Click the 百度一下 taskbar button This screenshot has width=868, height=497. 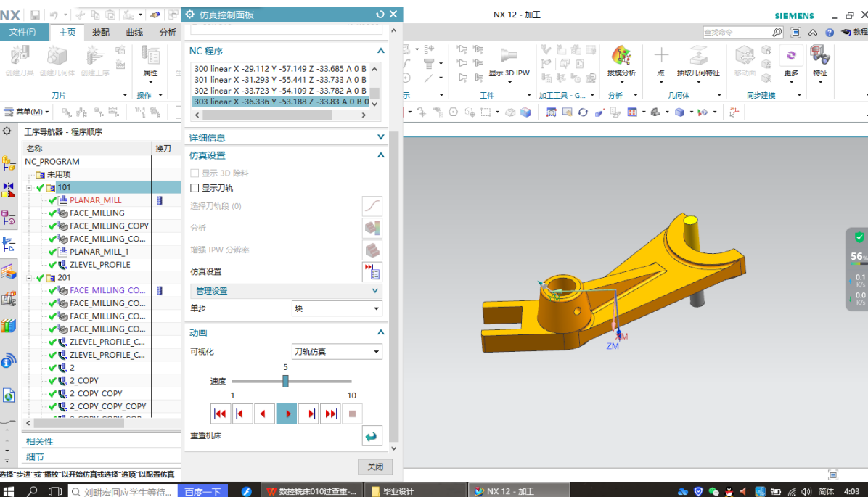click(202, 491)
